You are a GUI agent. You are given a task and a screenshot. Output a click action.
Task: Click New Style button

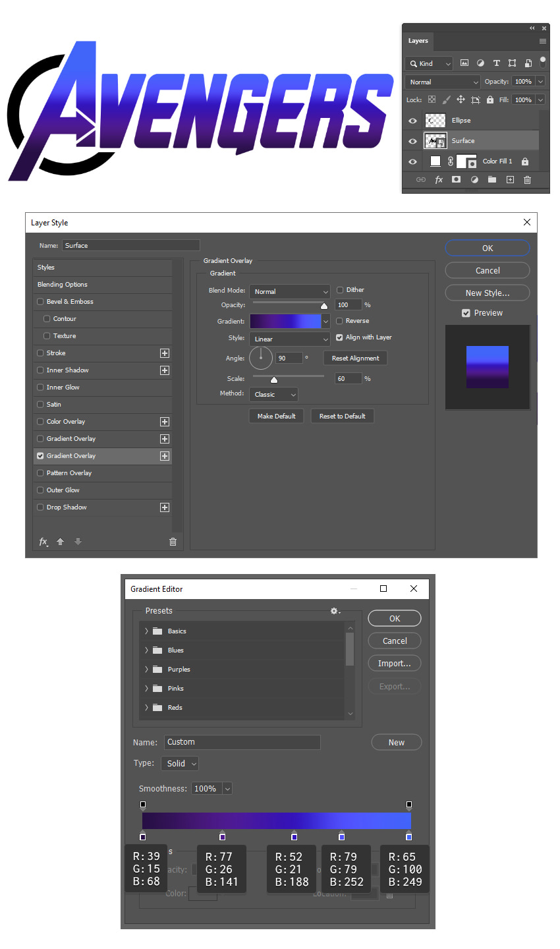pos(488,293)
